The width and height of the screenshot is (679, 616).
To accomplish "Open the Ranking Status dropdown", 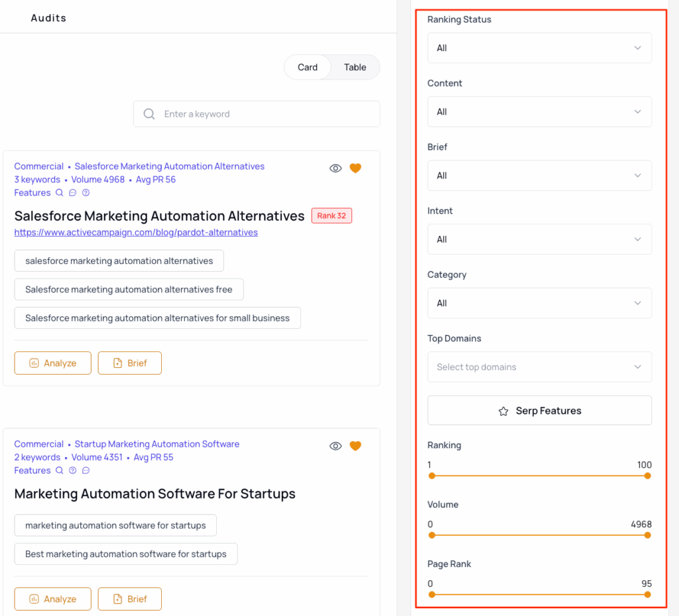I will [539, 48].
